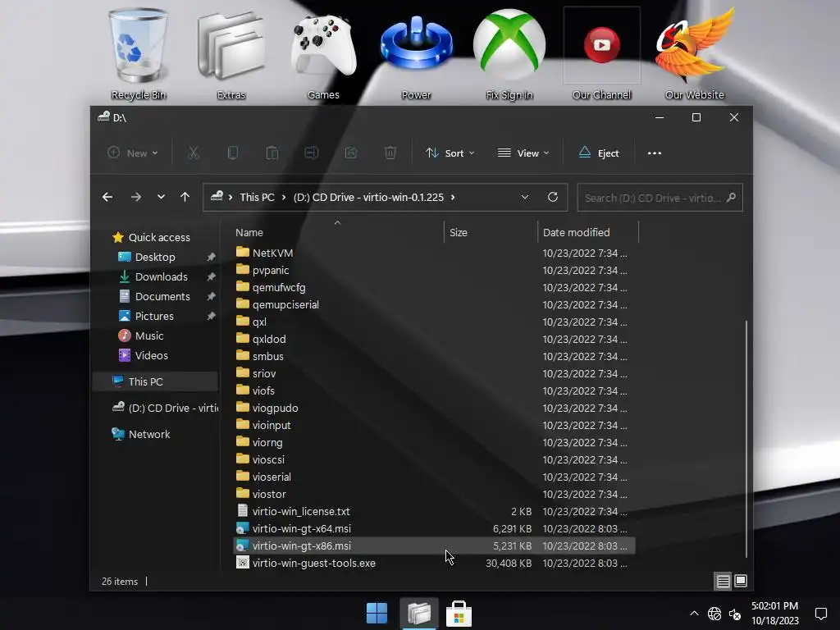Image resolution: width=840 pixels, height=630 pixels.
Task: Select the (D:) CD Drive sidebar entry
Action: click(x=165, y=409)
